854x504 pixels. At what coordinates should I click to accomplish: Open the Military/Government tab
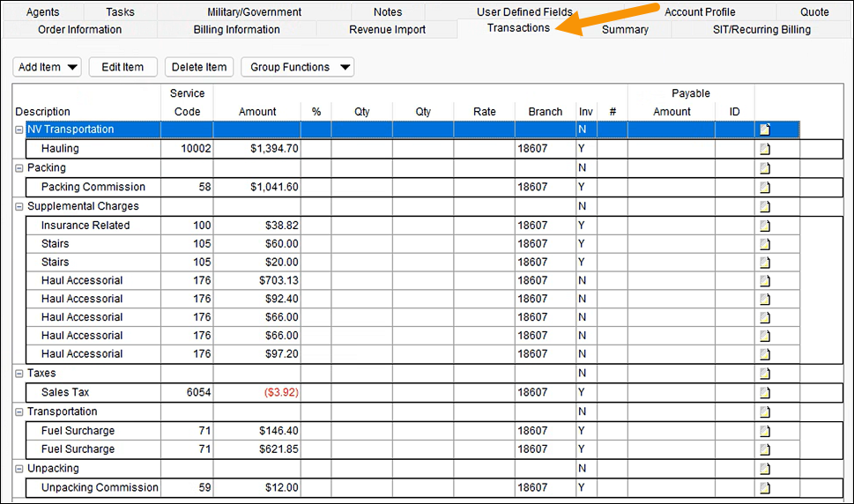pyautogui.click(x=254, y=12)
